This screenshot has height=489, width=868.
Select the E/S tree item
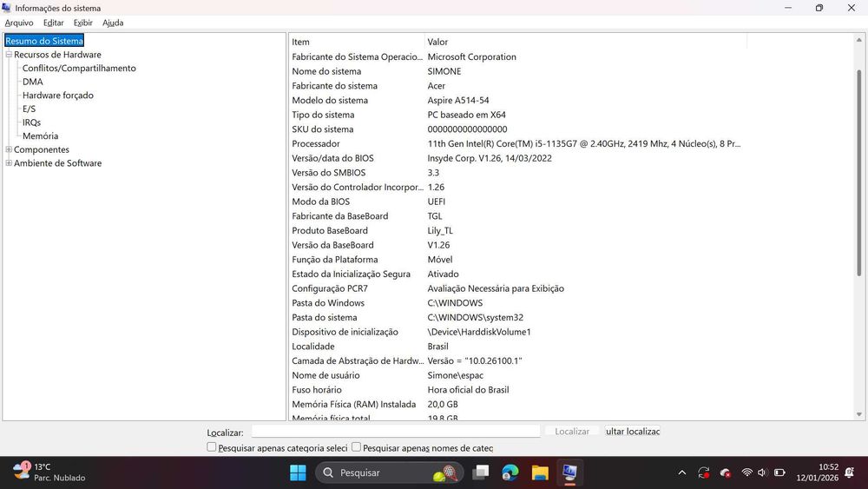pyautogui.click(x=29, y=109)
